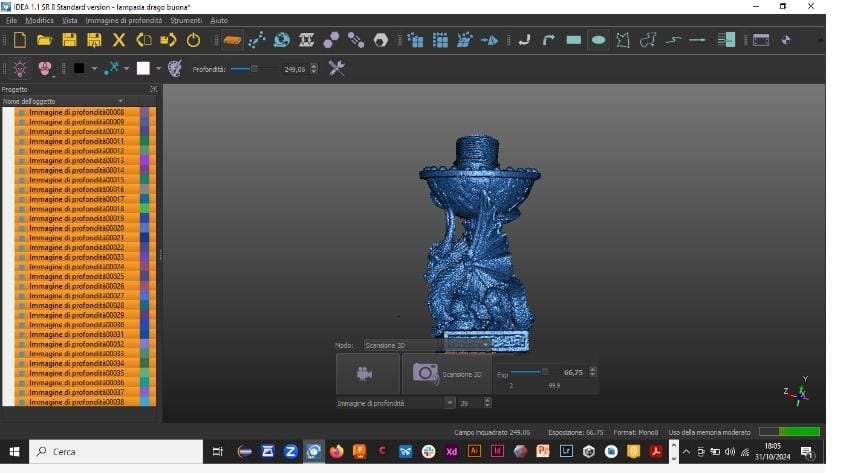Click the color palette icon
The image size is (865, 473).
tap(175, 68)
